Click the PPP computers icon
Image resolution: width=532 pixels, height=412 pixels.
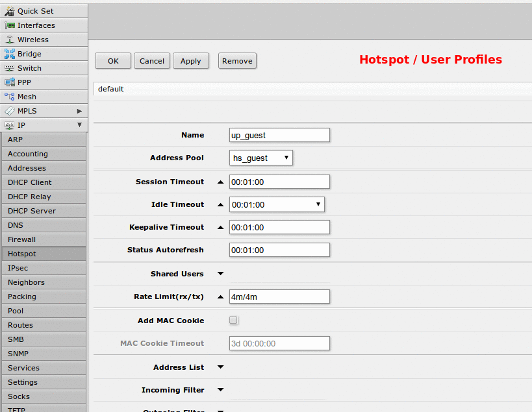[x=10, y=82]
